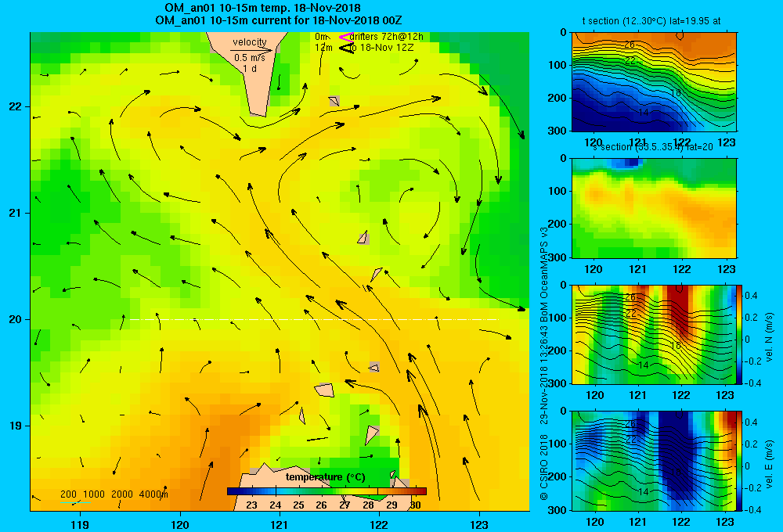This screenshot has width=783, height=532.
Task: Click the 's section (33.5..35.4) lat=20' title
Action: point(653,147)
